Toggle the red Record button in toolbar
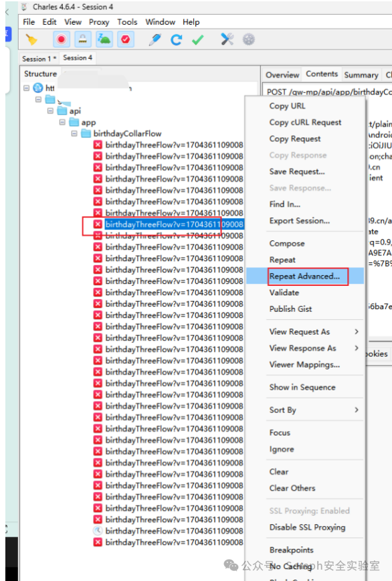 [x=62, y=39]
